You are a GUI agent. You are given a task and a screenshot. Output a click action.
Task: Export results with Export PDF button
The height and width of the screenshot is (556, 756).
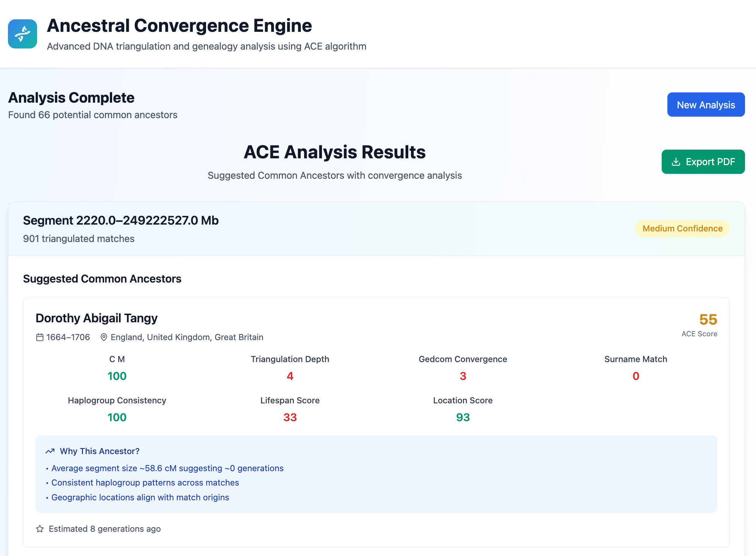point(703,162)
